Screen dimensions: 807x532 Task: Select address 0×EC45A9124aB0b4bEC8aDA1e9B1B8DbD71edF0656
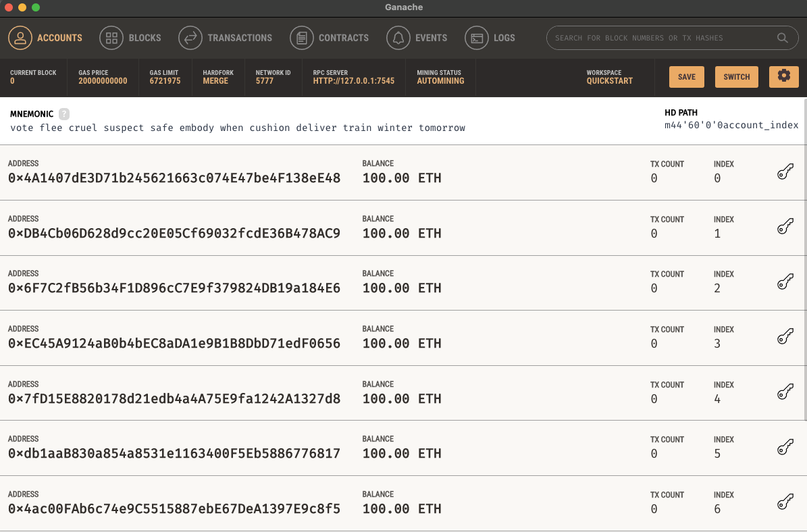point(174,344)
